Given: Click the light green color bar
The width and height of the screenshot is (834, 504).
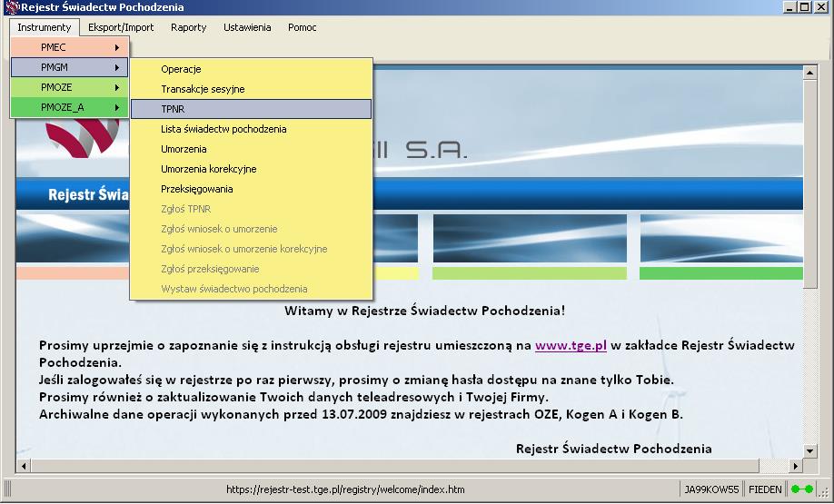Looking at the screenshot, I should click(x=530, y=273).
